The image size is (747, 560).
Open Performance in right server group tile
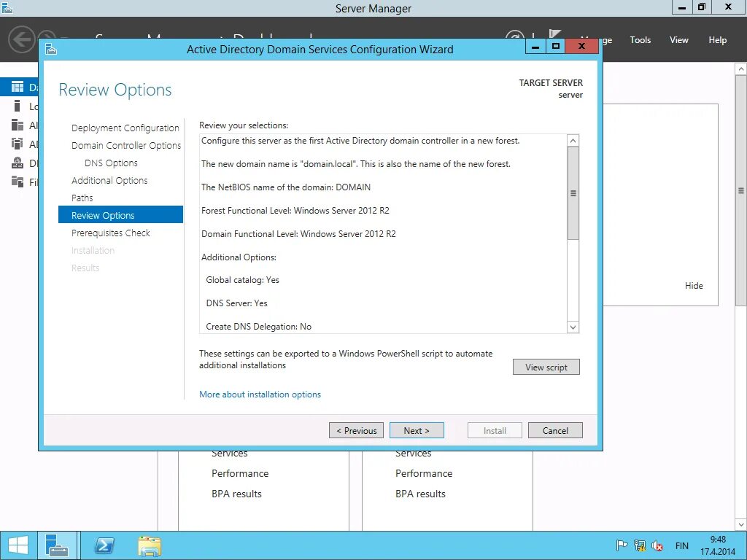point(424,473)
